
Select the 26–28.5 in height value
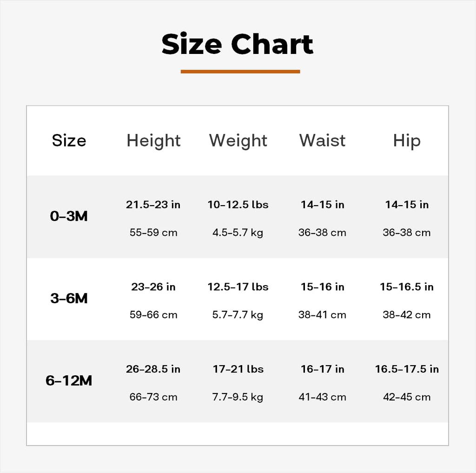153,369
